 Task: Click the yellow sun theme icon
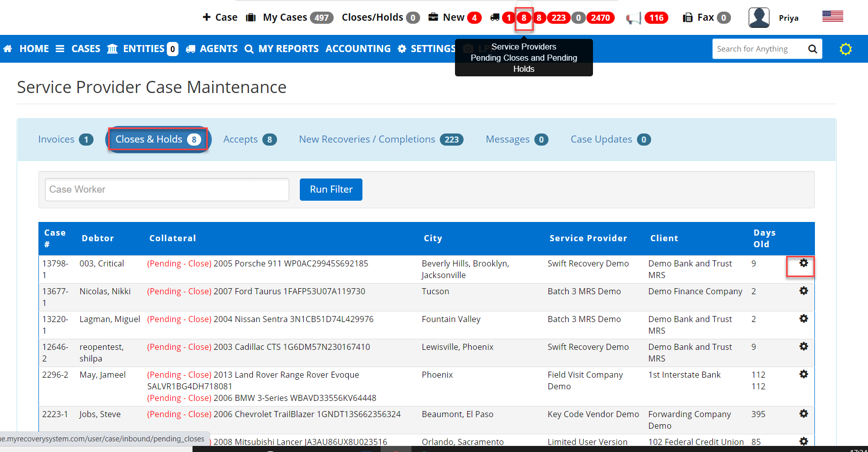click(x=846, y=49)
